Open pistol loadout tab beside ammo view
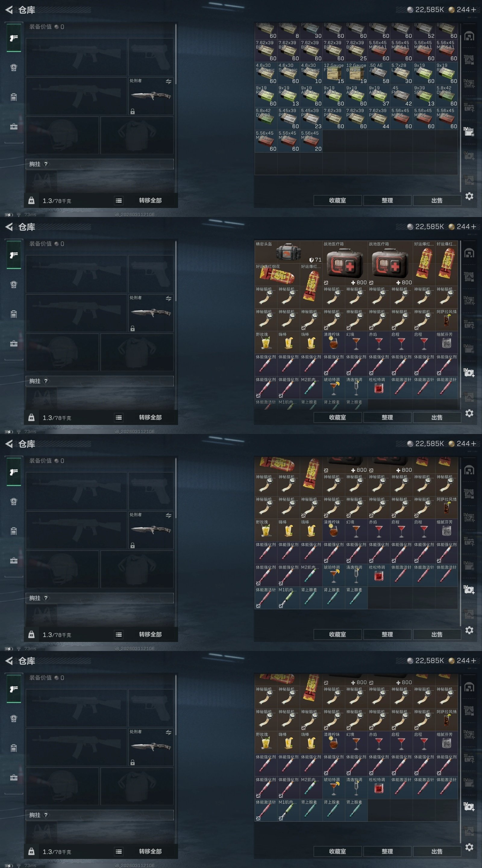The image size is (482, 868). (14, 38)
